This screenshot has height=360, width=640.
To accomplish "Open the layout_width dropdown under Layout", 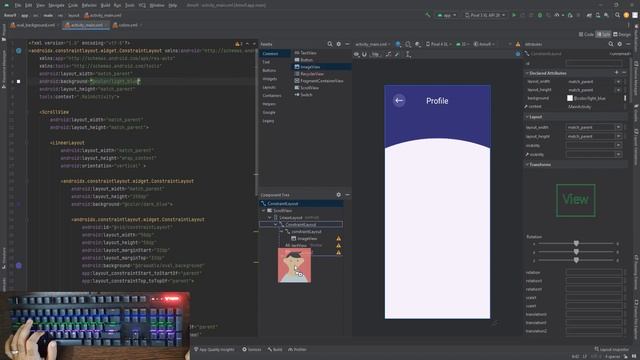I will (618, 127).
